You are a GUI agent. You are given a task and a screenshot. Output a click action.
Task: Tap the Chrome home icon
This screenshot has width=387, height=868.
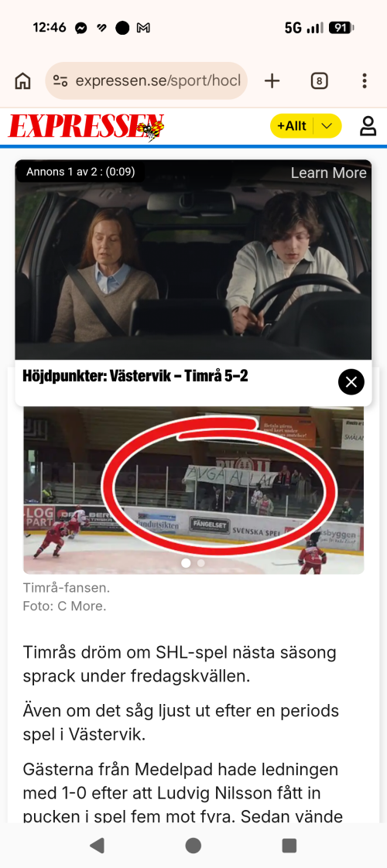[22, 80]
